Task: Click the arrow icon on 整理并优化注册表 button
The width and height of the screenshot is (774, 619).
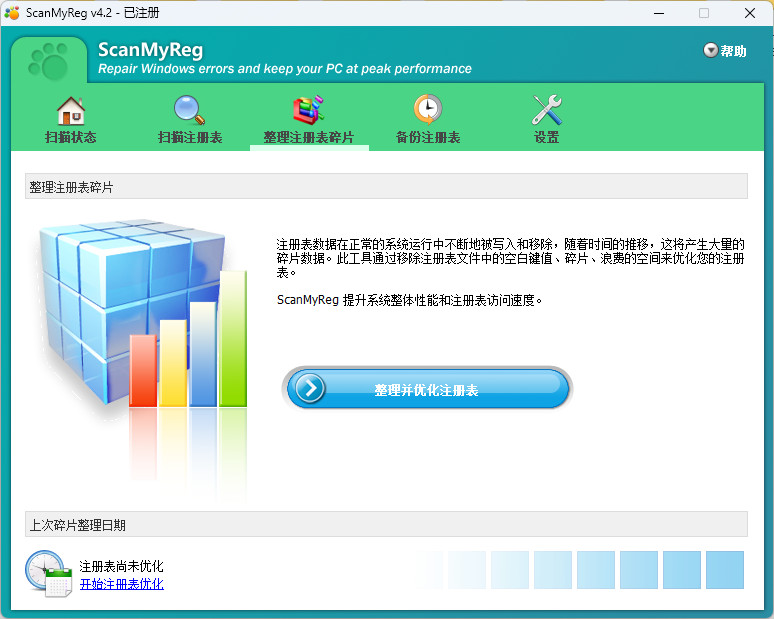Action: 310,388
